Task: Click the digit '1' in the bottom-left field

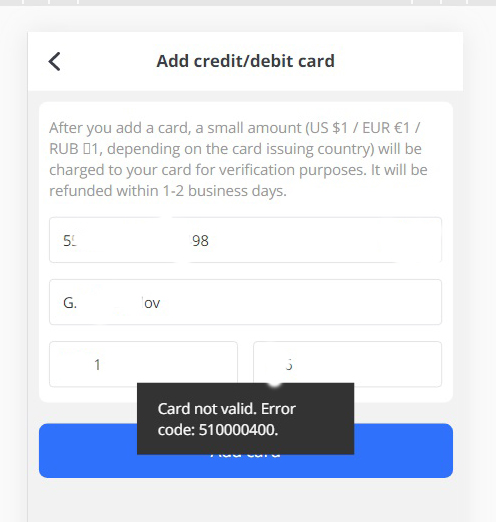Action: (97, 365)
